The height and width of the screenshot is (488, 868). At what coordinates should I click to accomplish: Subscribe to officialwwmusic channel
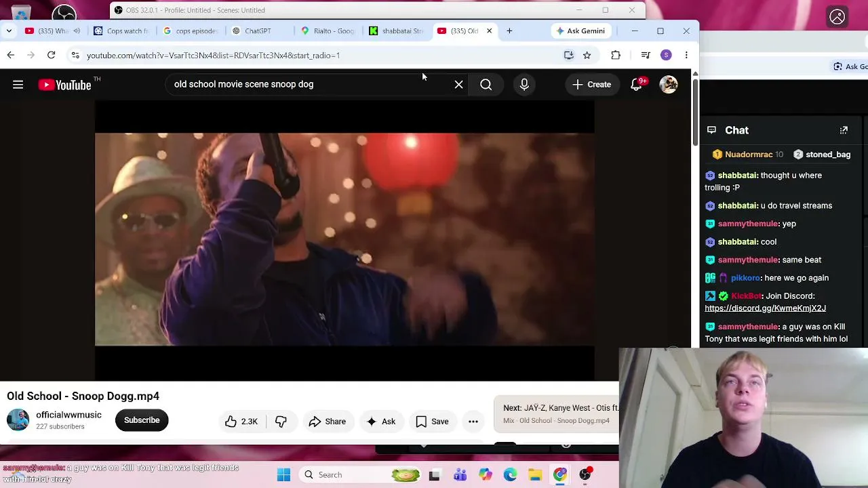[x=142, y=420]
